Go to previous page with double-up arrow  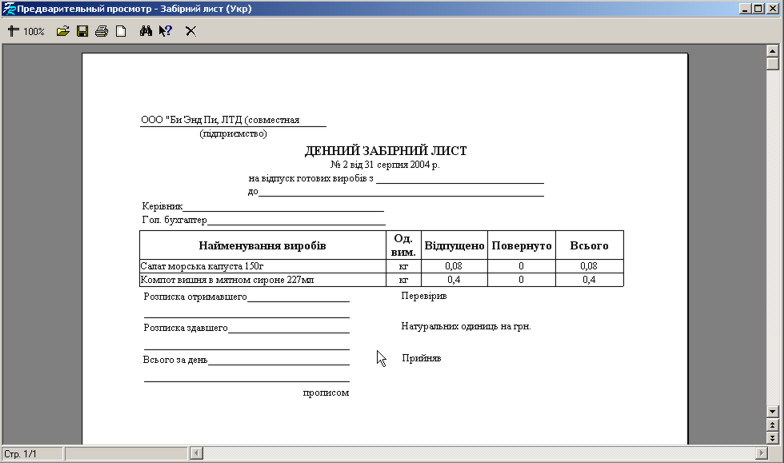[773, 425]
